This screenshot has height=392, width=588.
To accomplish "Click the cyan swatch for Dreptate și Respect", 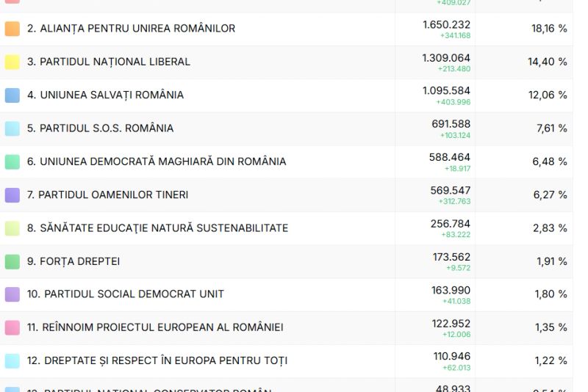I will point(12,361).
